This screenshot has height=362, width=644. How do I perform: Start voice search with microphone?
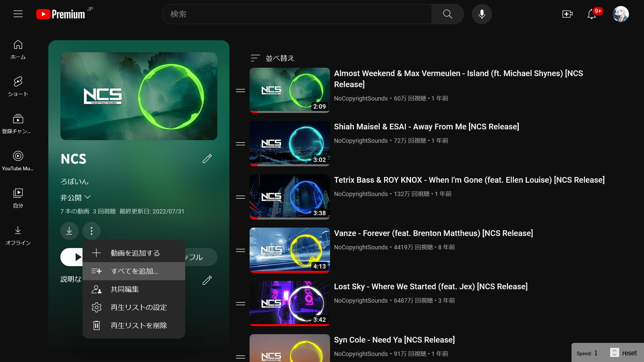coord(482,14)
